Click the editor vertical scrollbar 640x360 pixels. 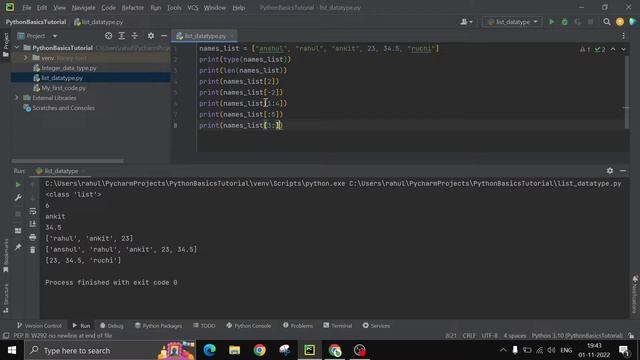click(x=627, y=92)
